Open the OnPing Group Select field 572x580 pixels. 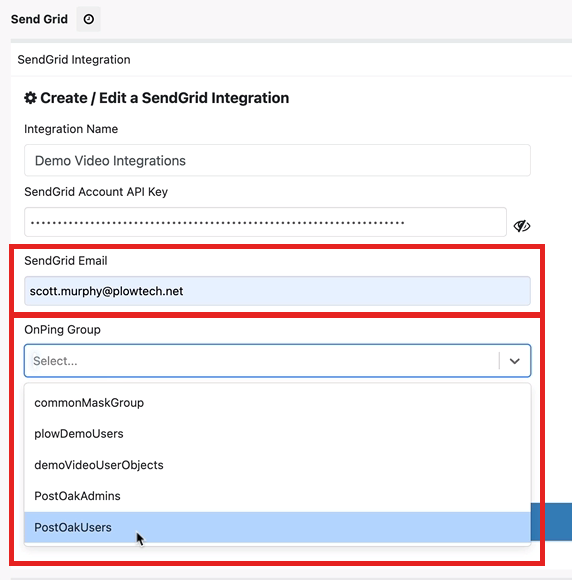[277, 361]
